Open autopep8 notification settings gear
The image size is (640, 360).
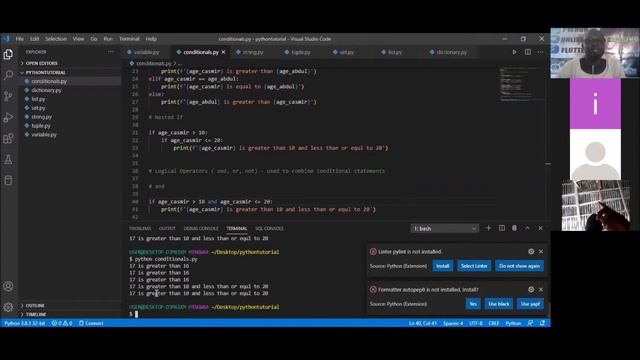[531, 289]
